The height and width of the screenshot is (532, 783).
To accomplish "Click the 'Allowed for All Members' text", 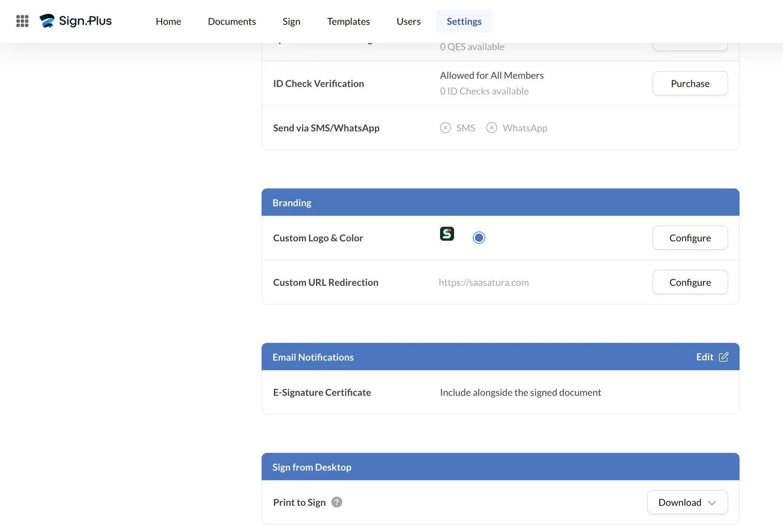I will pos(492,75).
